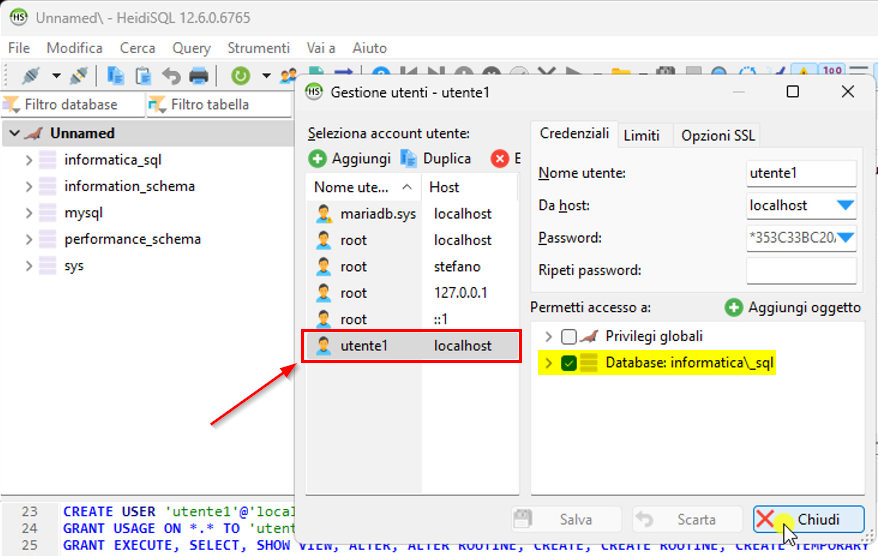Click the Nome utente input field

pos(801,173)
